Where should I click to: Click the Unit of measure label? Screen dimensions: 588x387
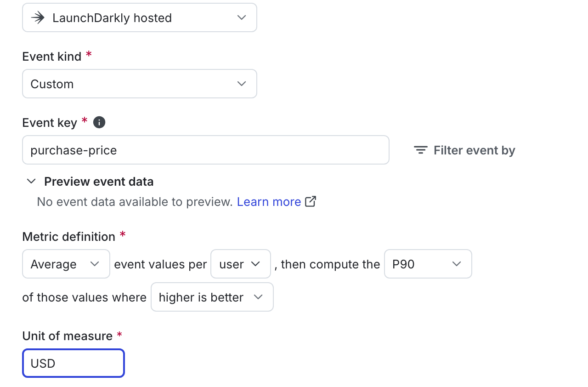coord(68,336)
